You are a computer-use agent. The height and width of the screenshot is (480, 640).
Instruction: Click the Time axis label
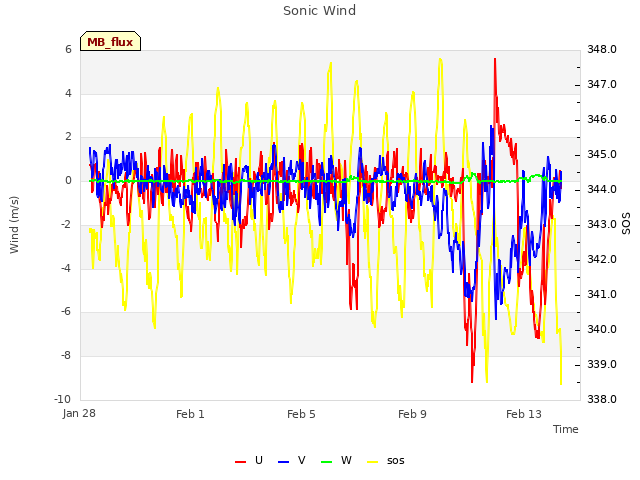[x=566, y=429]
